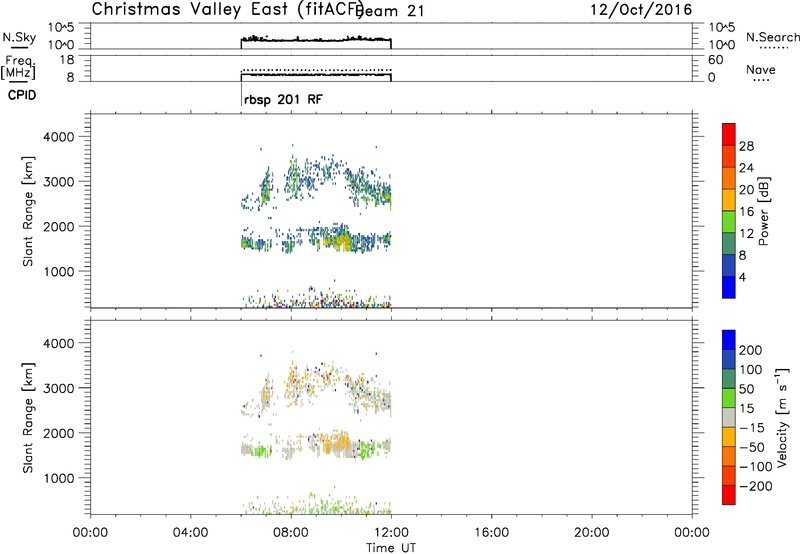Click the "2000" tick label in velocity panel
Image resolution: width=800 pixels, height=554 pixels.
[59, 433]
